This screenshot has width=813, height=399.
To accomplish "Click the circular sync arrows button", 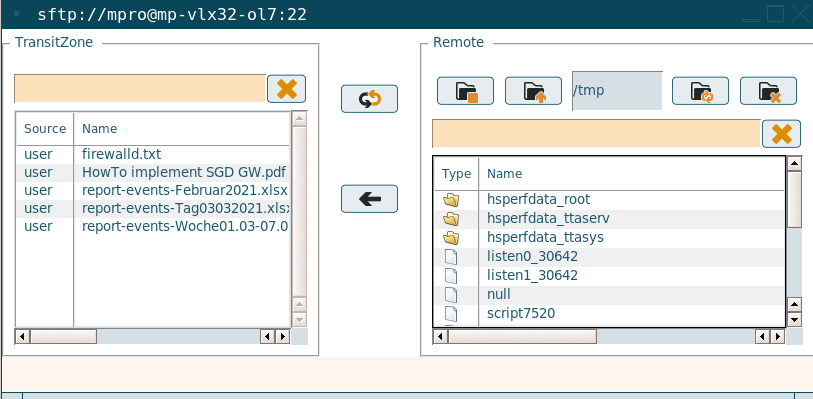I will [x=369, y=98].
